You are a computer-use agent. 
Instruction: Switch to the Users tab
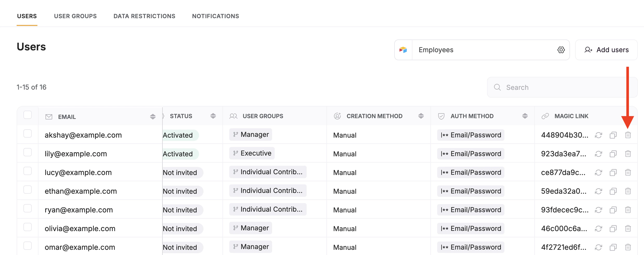point(27,16)
